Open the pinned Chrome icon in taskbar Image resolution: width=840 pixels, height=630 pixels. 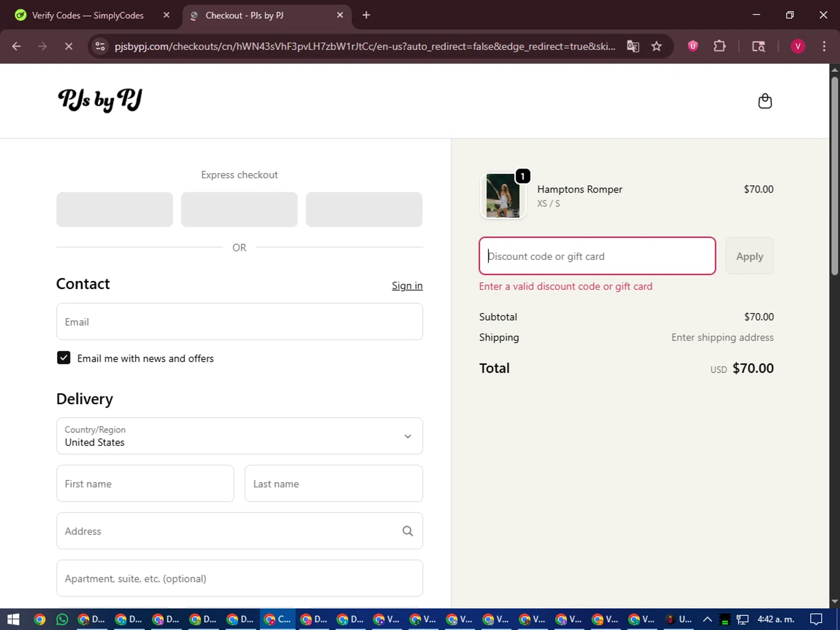(x=39, y=619)
